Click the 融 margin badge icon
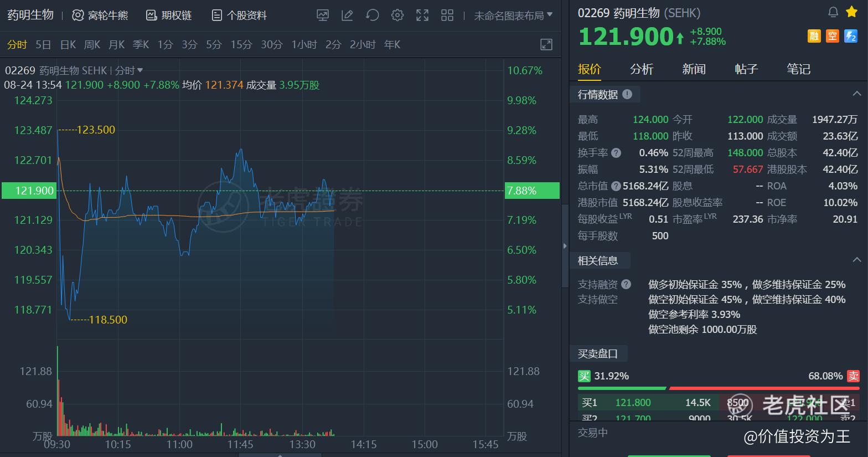Screen dimensions: 868x457 click(x=814, y=36)
